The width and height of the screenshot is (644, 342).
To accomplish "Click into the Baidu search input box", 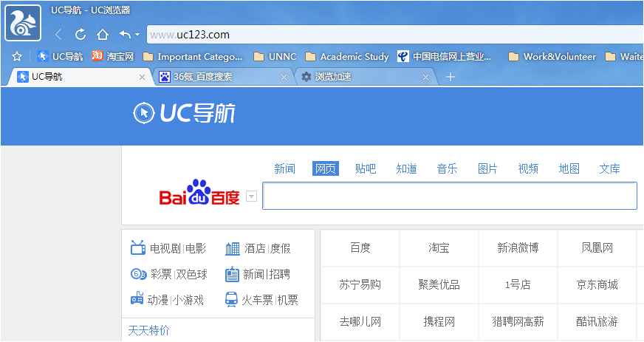I will (450, 196).
